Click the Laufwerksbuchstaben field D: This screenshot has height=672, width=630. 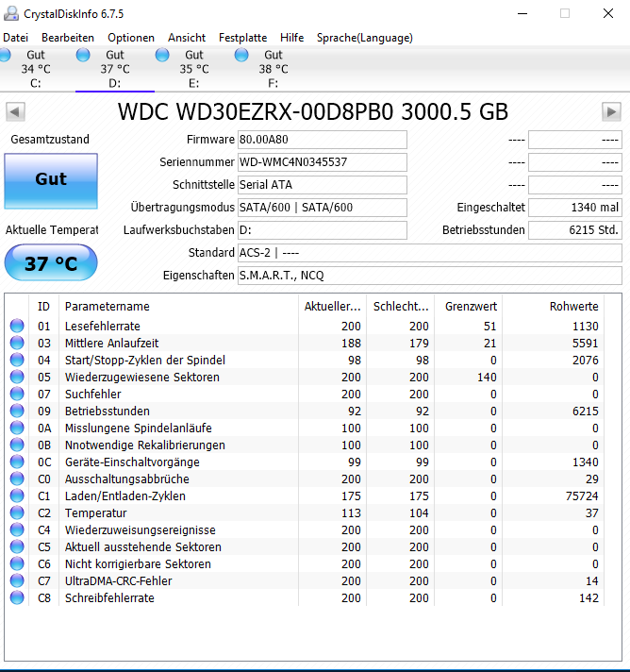pos(322,230)
